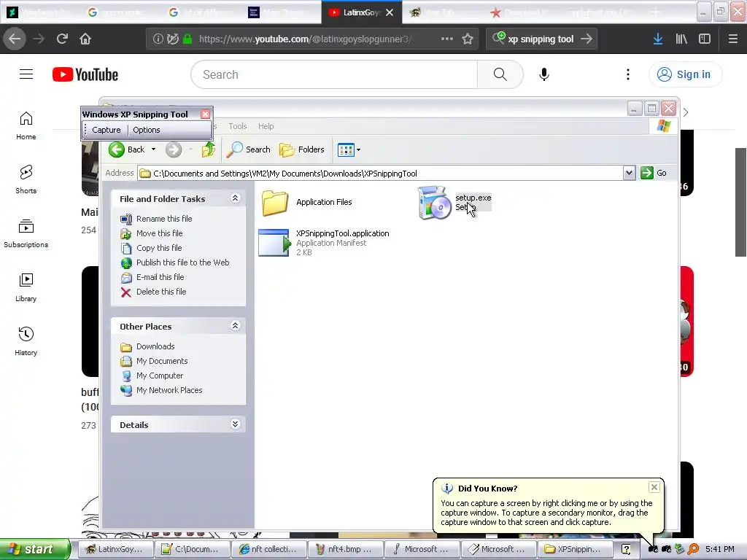Click the Explorer Search toolbar button
Viewport: 747px width, 560px height.
(248, 149)
